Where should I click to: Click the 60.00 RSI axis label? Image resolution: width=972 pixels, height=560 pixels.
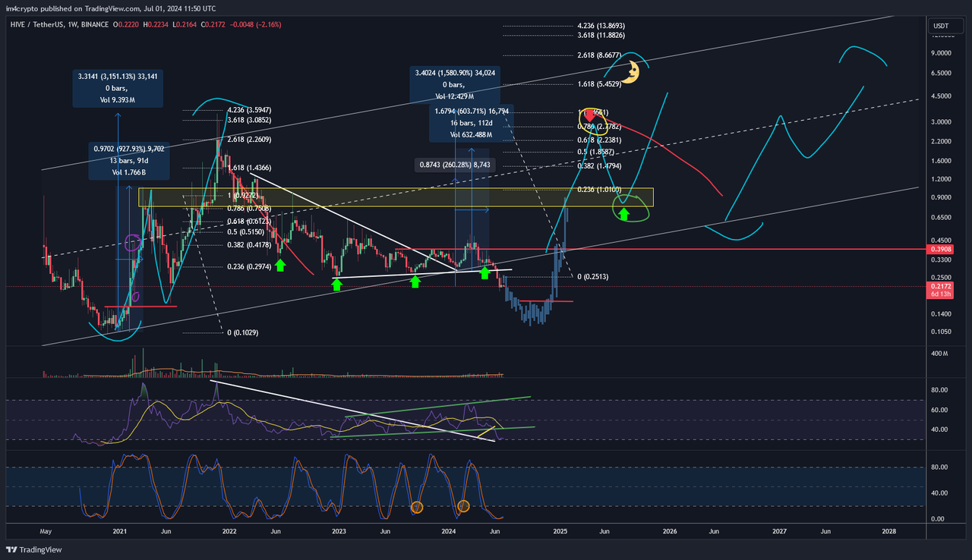coord(941,410)
